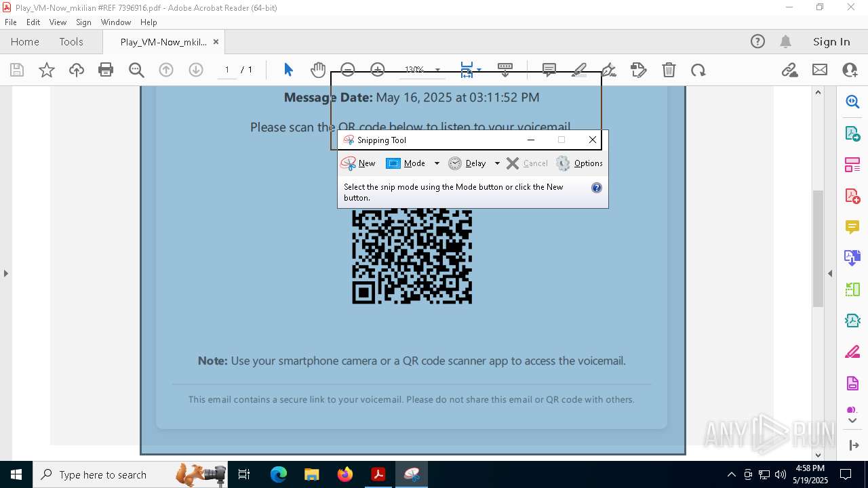
Task: Activate the Hand pan tool
Action: coord(318,70)
